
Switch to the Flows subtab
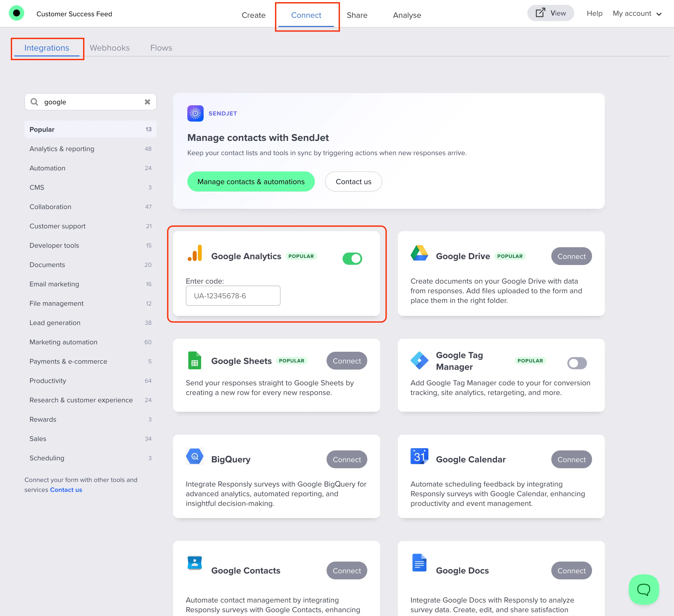click(161, 48)
